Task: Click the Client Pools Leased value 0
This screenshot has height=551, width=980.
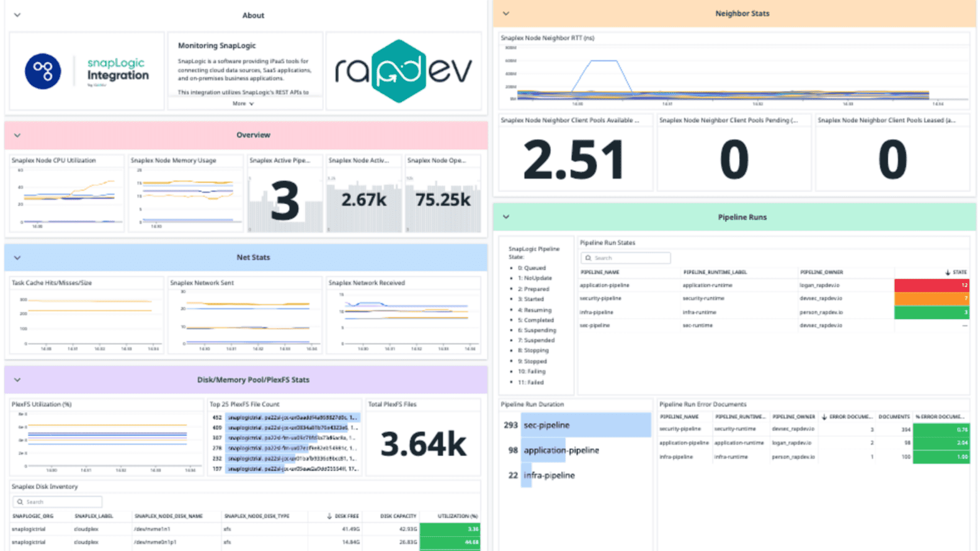Action: (893, 160)
